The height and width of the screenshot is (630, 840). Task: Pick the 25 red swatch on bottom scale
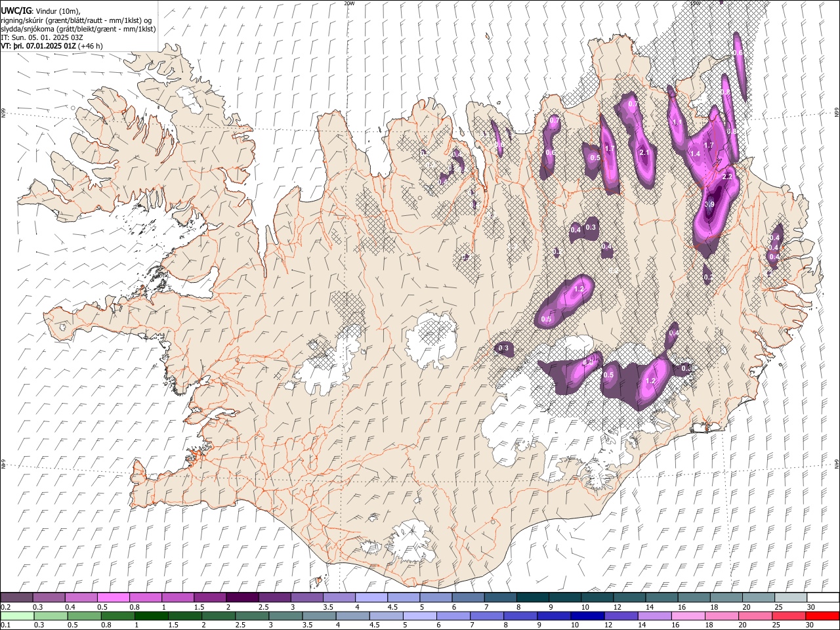(x=789, y=616)
